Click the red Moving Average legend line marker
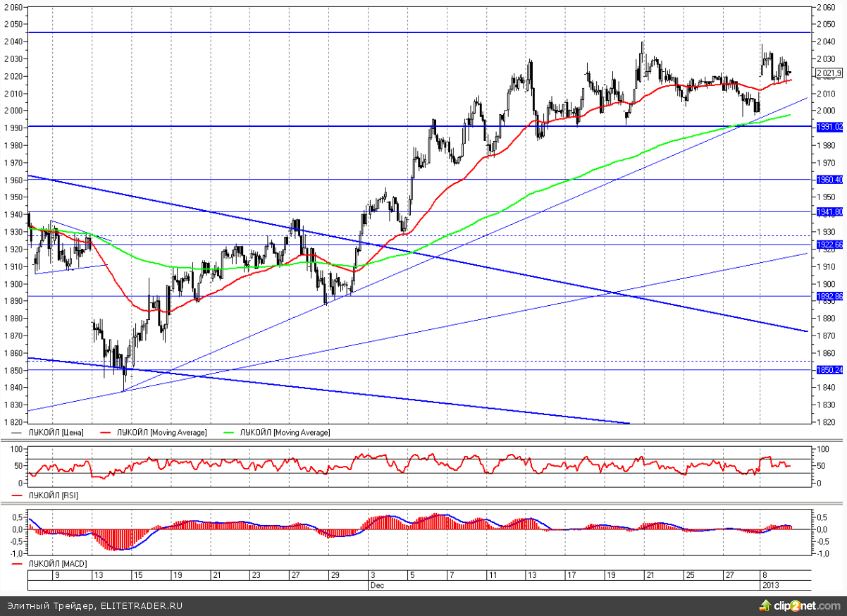This screenshot has width=847, height=616. [x=107, y=432]
